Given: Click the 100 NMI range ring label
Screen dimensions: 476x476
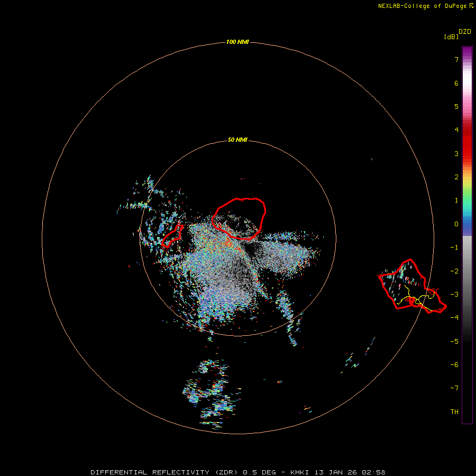Looking at the screenshot, I should [x=237, y=42].
